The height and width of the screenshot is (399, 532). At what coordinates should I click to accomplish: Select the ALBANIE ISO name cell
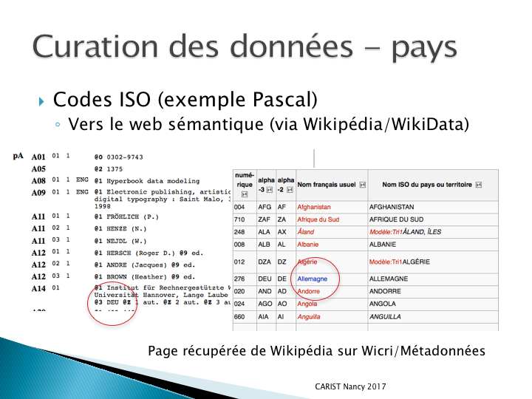tap(433, 245)
